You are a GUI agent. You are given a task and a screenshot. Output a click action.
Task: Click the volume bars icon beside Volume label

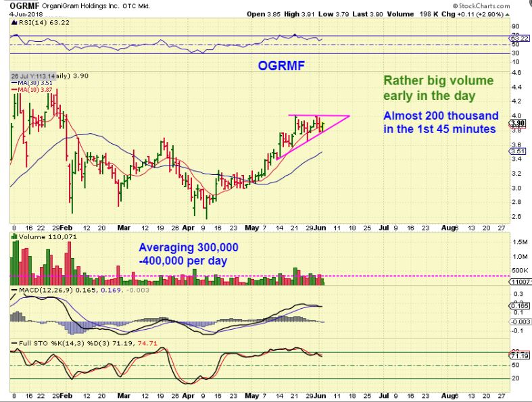[14, 236]
